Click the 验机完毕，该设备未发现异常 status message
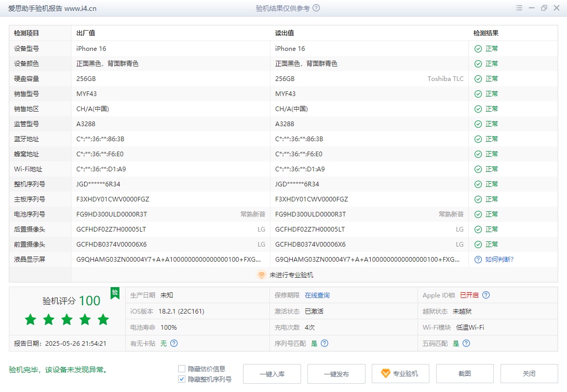567x392 pixels. click(58, 370)
